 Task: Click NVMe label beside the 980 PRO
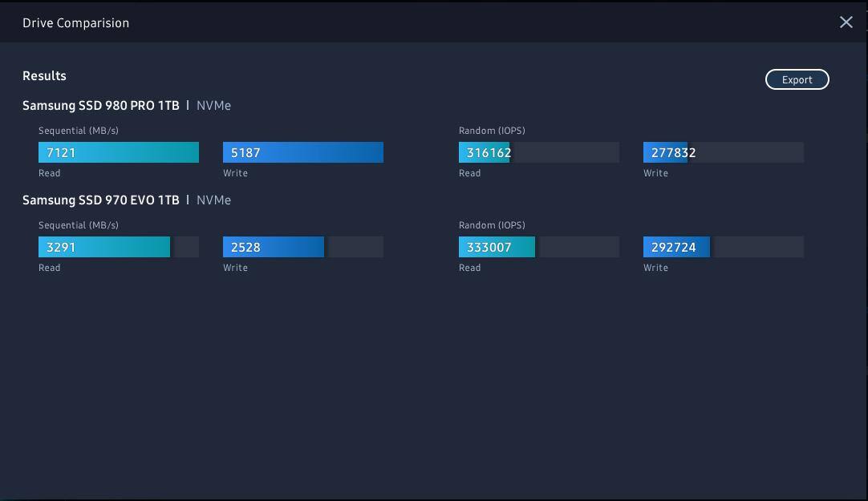point(213,106)
